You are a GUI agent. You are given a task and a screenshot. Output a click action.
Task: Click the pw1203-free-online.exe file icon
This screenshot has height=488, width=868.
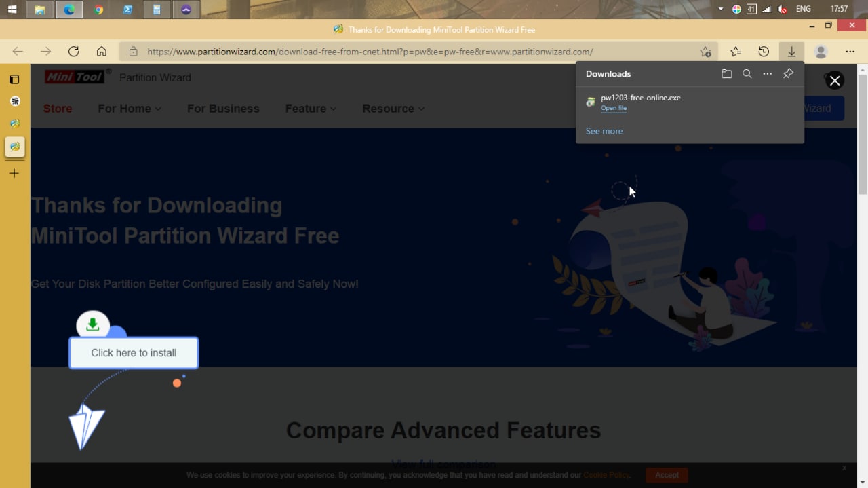point(591,102)
